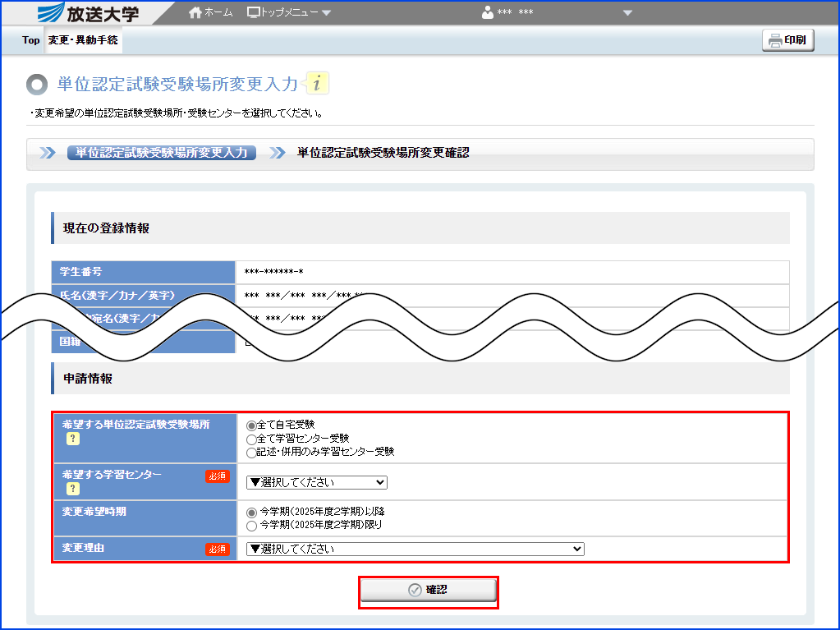Image resolution: width=840 pixels, height=630 pixels.
Task: Select the 全て学習センター受験 radio option
Action: click(252, 439)
